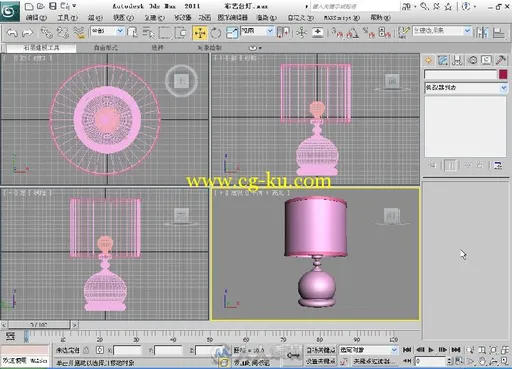Activate the Select and Rotate tool

click(x=216, y=33)
